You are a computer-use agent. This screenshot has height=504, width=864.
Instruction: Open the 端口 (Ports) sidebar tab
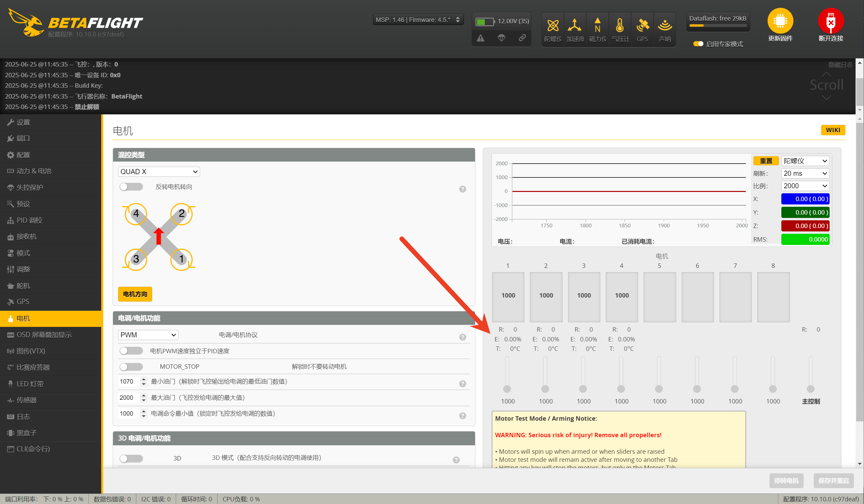coord(51,139)
